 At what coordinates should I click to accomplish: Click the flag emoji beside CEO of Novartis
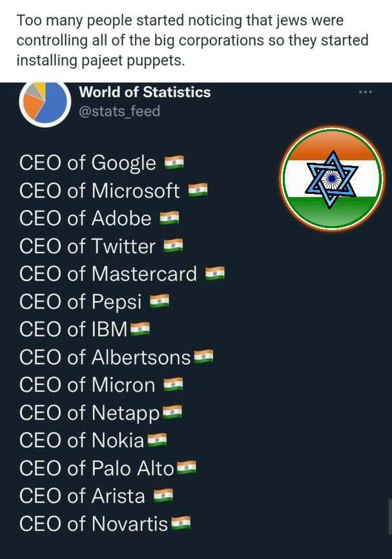181,523
